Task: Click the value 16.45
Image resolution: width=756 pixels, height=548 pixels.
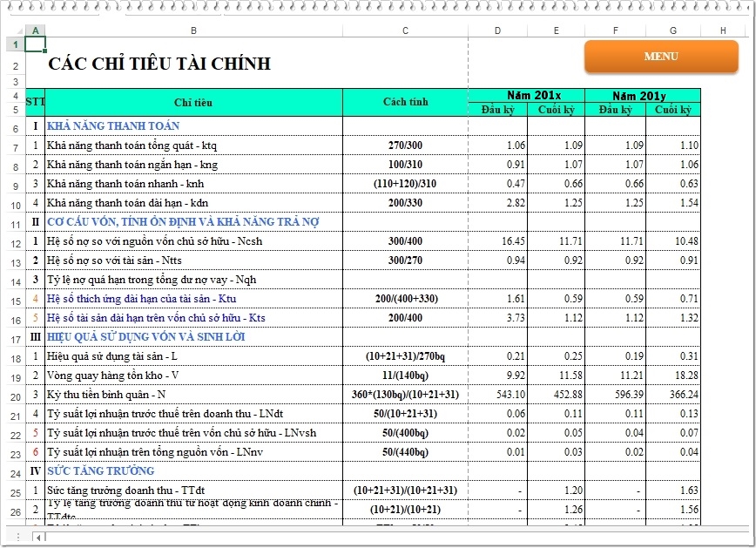Action: (513, 241)
